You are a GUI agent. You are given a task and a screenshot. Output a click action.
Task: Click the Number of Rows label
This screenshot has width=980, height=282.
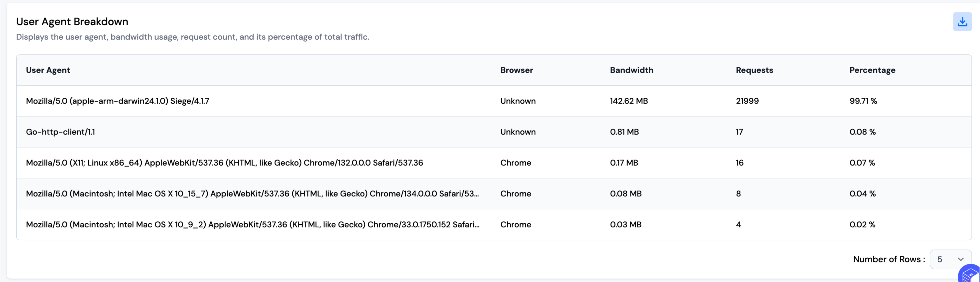[x=888, y=259]
